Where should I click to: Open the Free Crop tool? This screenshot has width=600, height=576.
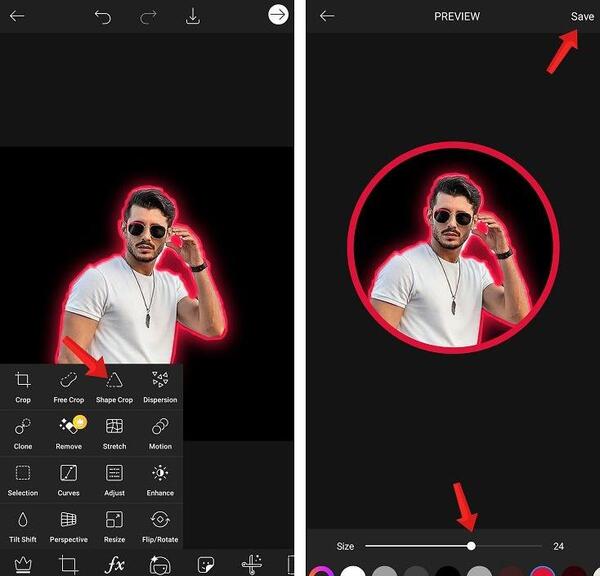point(68,387)
